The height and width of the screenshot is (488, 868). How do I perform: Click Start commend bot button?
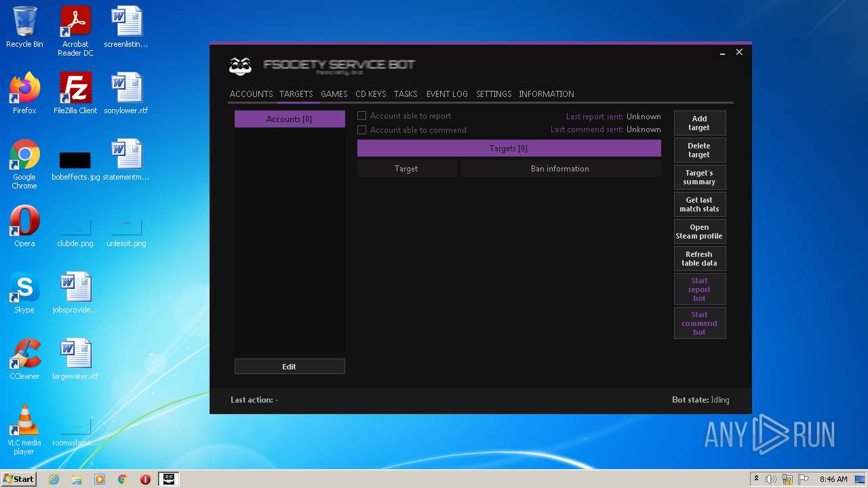(700, 323)
